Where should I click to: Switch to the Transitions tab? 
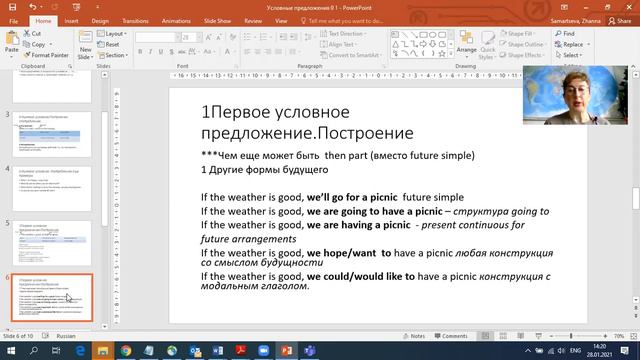point(135,21)
